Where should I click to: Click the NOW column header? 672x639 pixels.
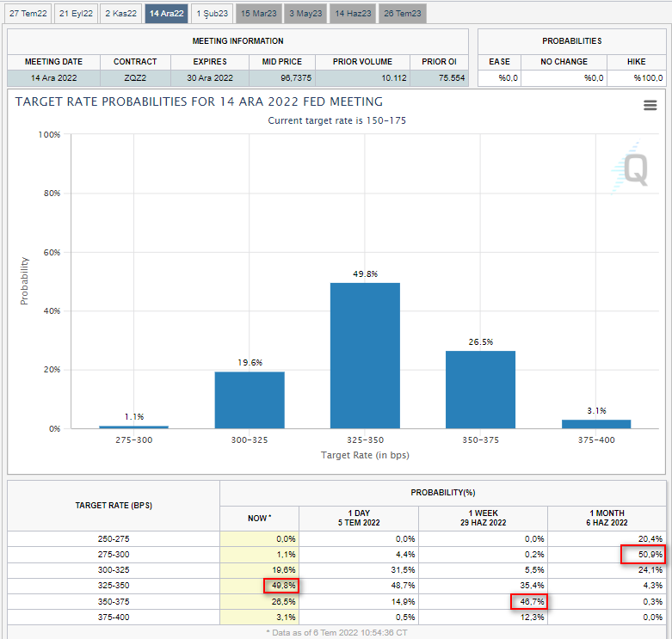[259, 519]
